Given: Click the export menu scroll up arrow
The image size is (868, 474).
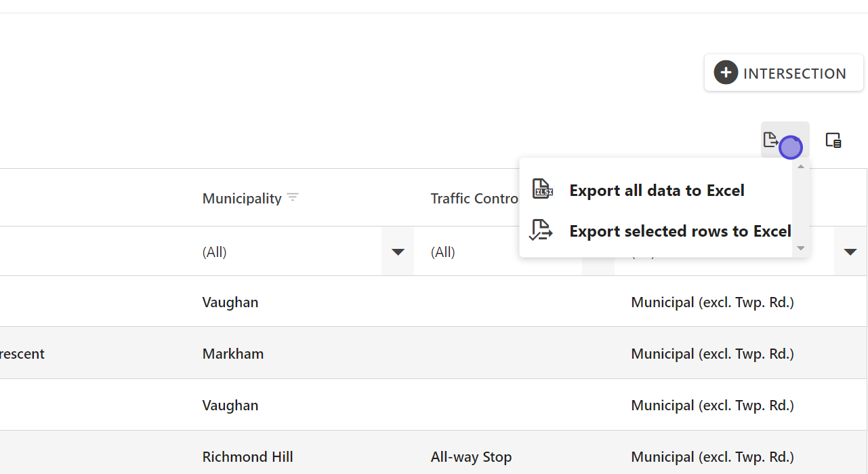Looking at the screenshot, I should pyautogui.click(x=801, y=167).
